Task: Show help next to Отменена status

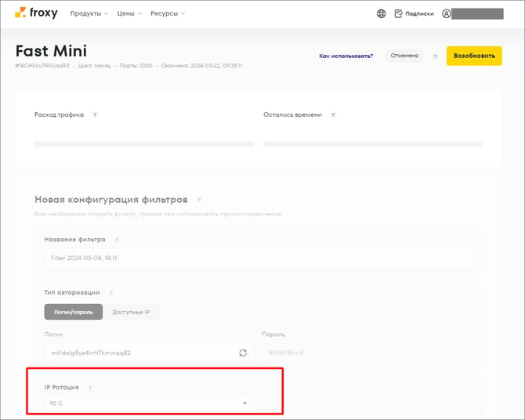Action: click(435, 56)
